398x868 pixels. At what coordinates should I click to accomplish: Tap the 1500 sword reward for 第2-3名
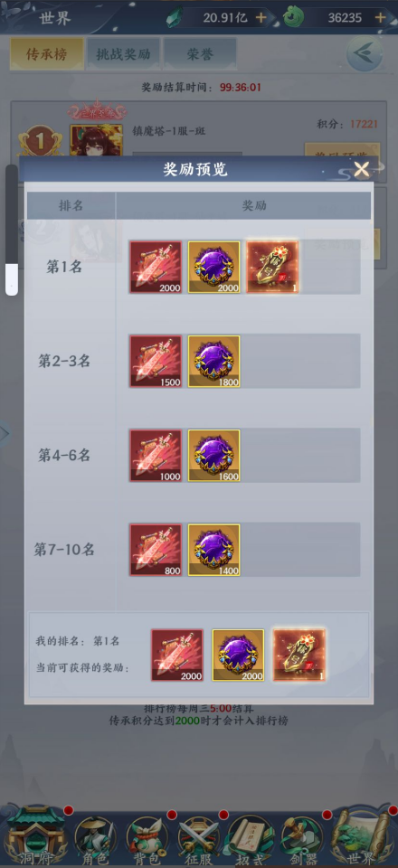click(156, 361)
